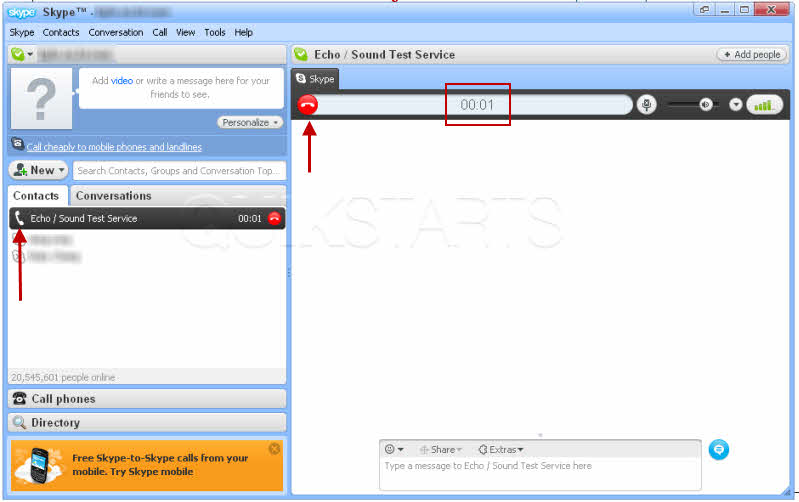Click '20,545,601 people online' status text

coord(63,378)
